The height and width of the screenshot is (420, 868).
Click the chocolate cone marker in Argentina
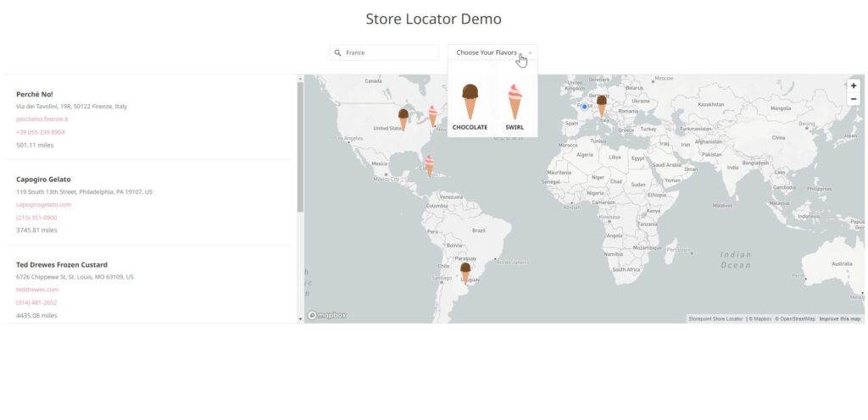pos(465,272)
